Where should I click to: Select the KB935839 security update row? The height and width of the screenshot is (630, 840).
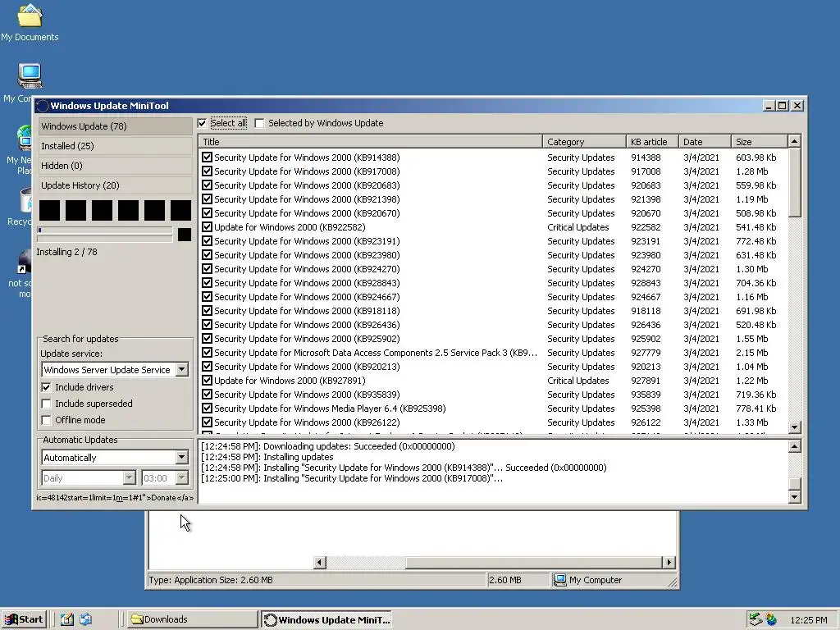pos(493,395)
